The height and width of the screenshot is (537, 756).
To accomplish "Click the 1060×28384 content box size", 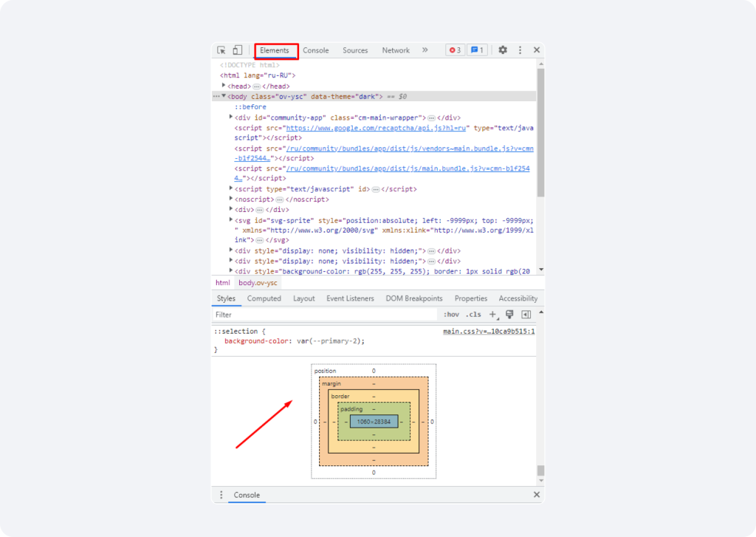I will 374,422.
